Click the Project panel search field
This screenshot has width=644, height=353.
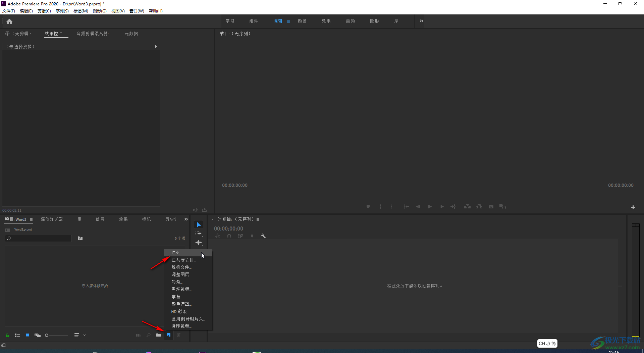click(x=39, y=238)
